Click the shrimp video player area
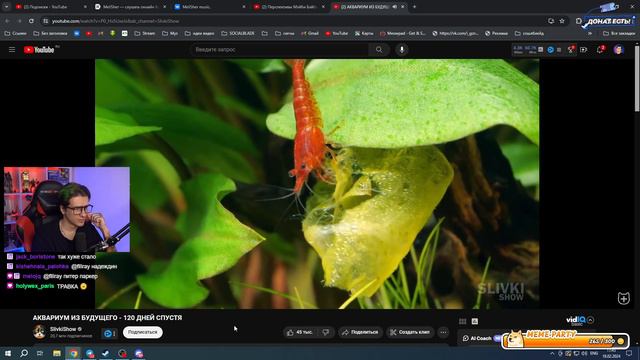Screen dimensions: 640x360 (317, 184)
